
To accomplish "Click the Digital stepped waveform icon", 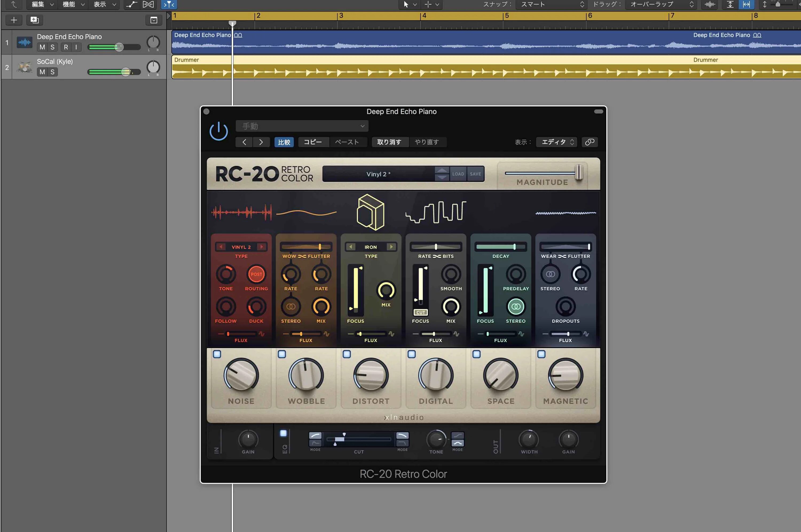I will point(436,212).
